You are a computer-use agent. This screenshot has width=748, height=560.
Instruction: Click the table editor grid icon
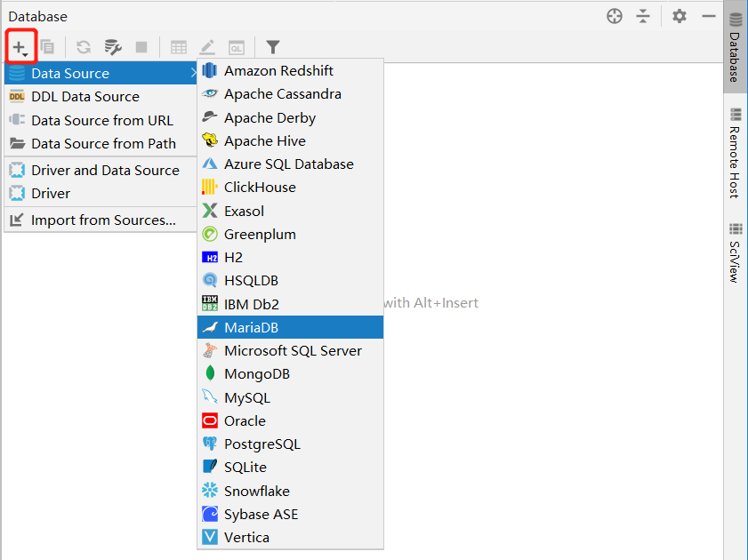pyautogui.click(x=179, y=47)
